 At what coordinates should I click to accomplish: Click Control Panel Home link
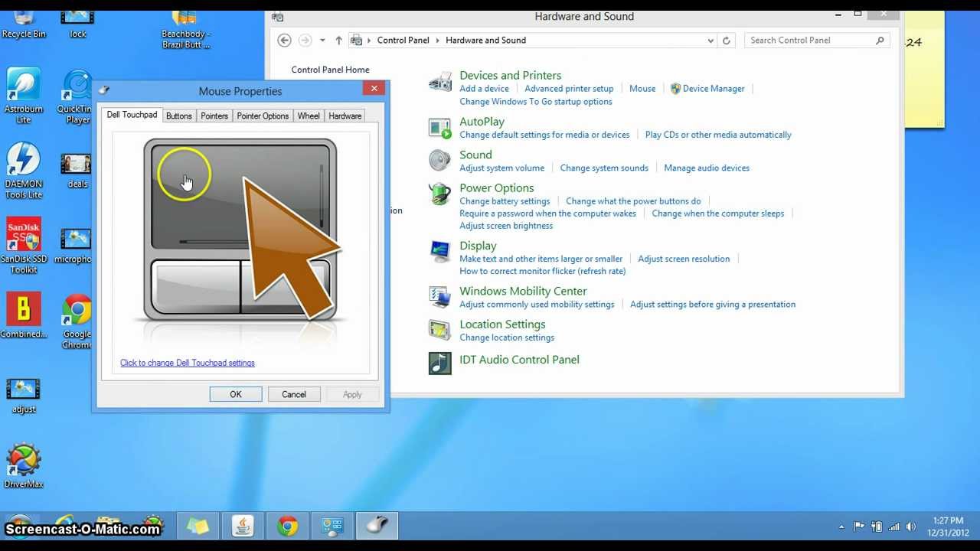pos(330,70)
